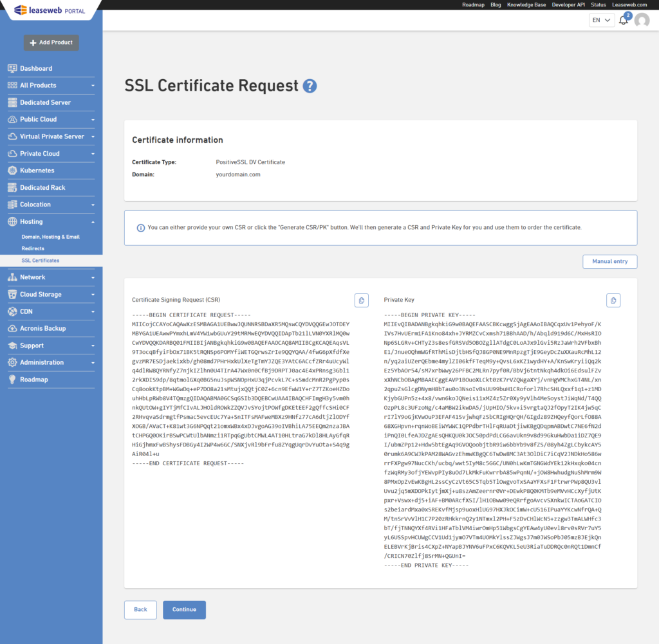Open the notifications bell
The width and height of the screenshot is (659, 644).
[623, 20]
